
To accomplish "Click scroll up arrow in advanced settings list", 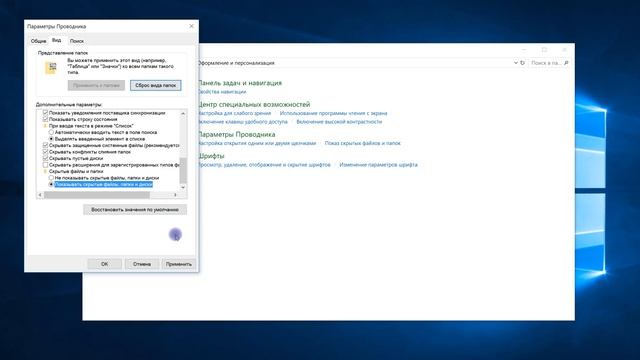I will (183, 113).
